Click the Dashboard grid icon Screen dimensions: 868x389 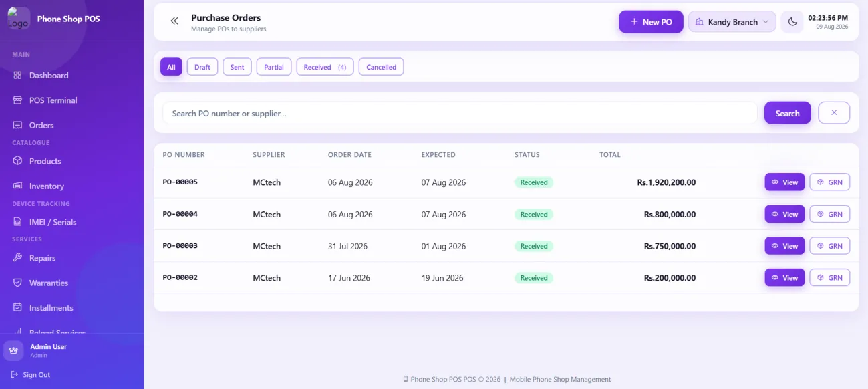pos(17,76)
